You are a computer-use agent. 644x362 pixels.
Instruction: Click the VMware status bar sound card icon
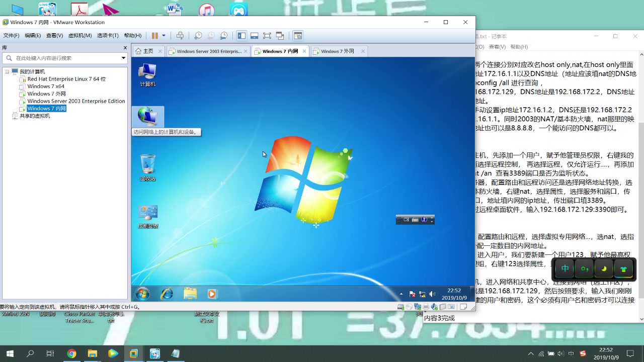coord(434,307)
